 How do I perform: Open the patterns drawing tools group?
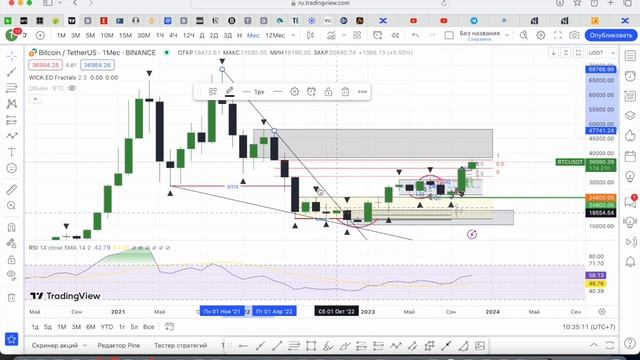(x=11, y=104)
